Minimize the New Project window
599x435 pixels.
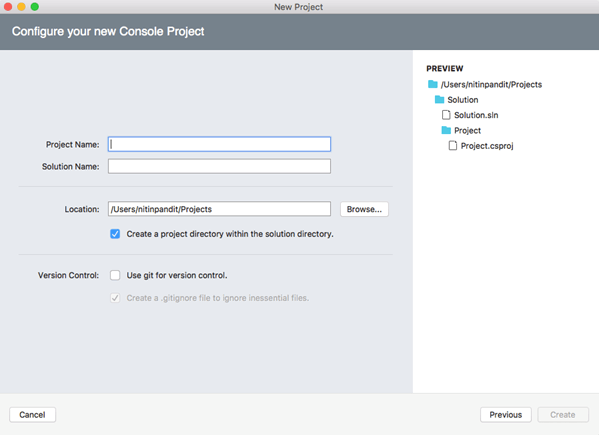[x=21, y=6]
